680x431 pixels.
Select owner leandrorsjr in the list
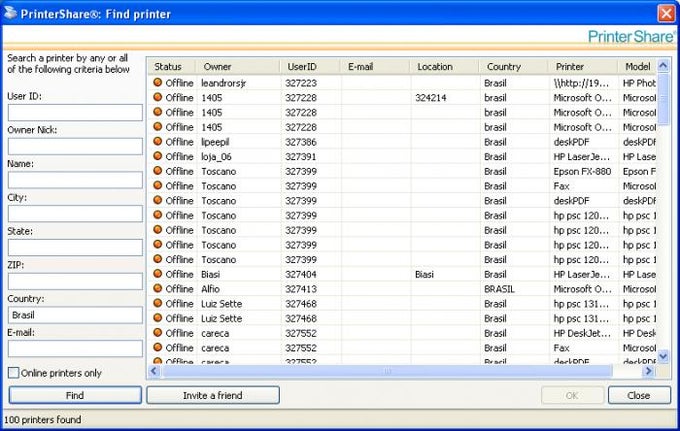click(223, 83)
